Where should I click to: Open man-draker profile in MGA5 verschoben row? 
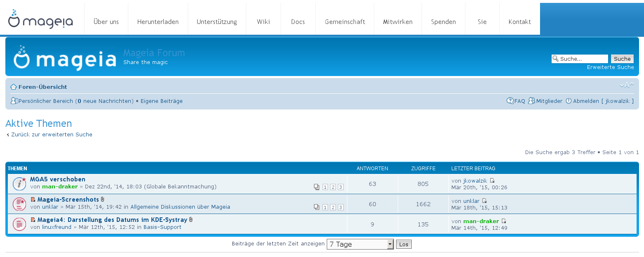click(x=60, y=186)
